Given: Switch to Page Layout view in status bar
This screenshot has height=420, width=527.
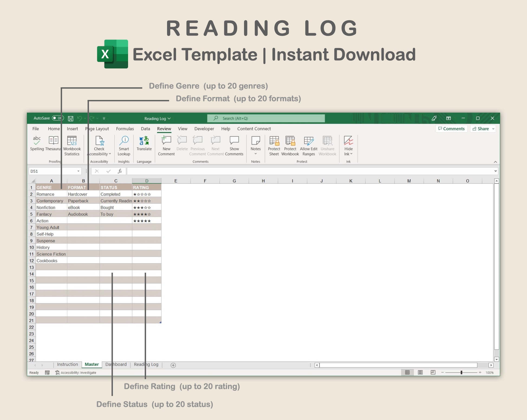Looking at the screenshot, I should [420, 372].
